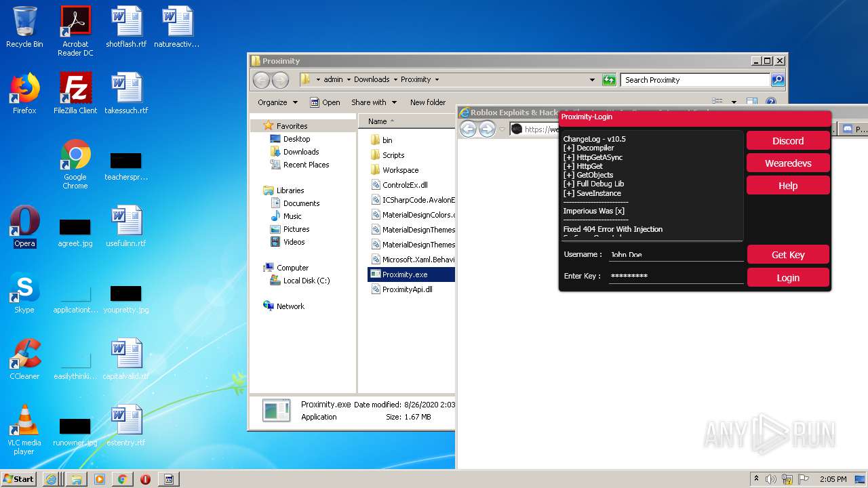The image size is (868, 488).
Task: Launch Skype from the desktop
Action: coord(24,293)
